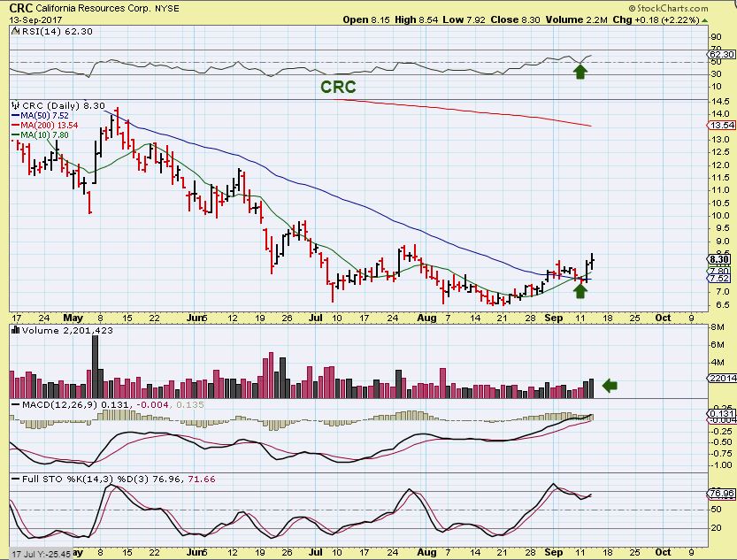Image resolution: width=737 pixels, height=560 pixels.
Task: Click the Volume 2.2M header value
Action: coord(577,19)
